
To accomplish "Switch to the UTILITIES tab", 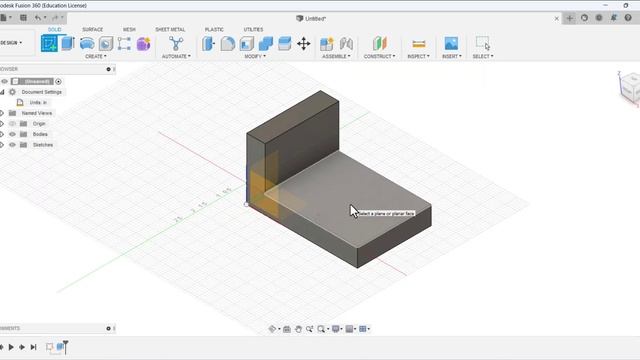I will (x=253, y=29).
